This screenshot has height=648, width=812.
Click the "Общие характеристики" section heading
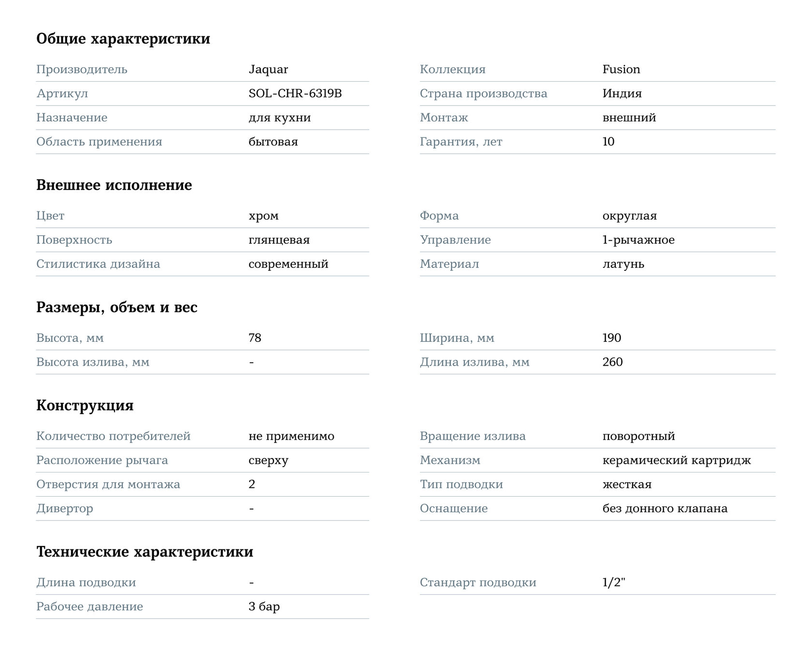[123, 39]
